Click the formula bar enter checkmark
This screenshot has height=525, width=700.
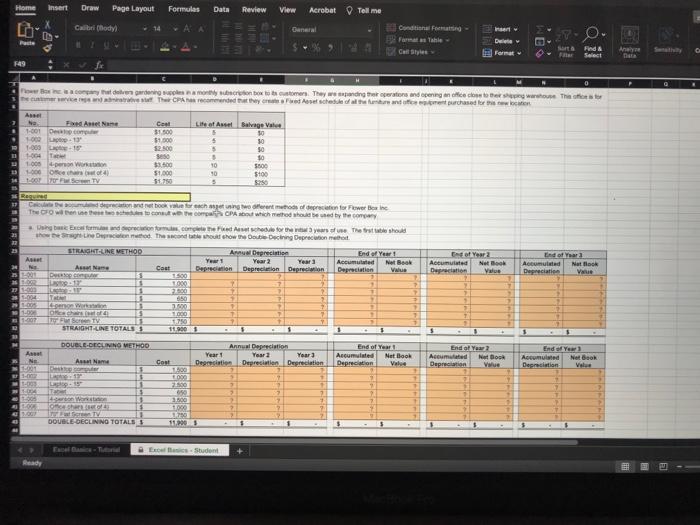coord(82,65)
